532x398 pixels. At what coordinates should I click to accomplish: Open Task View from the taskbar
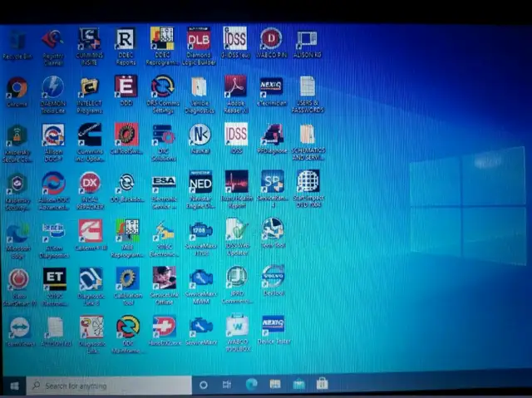(x=227, y=385)
